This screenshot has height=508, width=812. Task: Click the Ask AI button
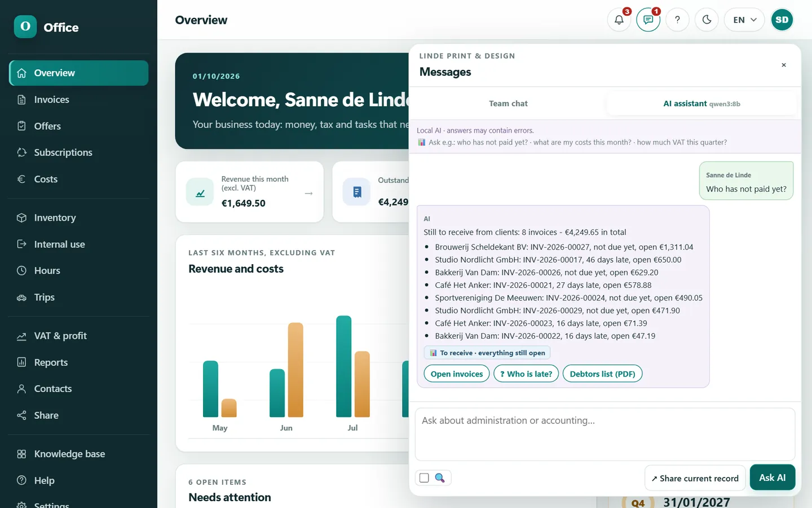tap(772, 478)
